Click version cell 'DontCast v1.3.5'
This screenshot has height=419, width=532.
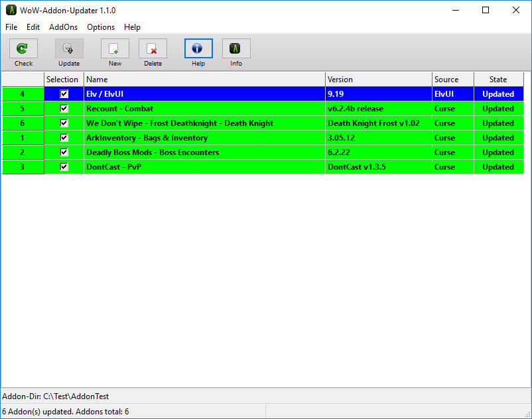[x=379, y=167]
